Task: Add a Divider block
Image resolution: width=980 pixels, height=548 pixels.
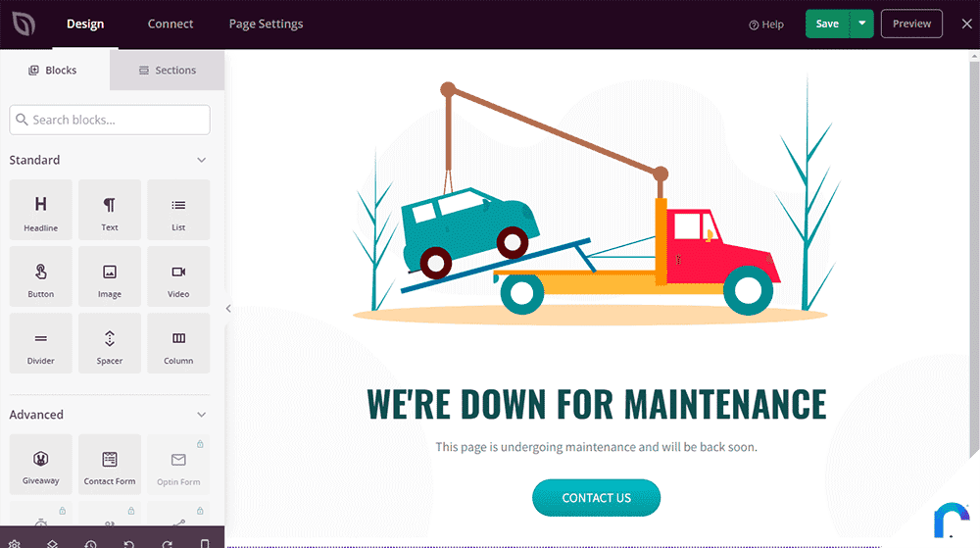Action: [40, 344]
